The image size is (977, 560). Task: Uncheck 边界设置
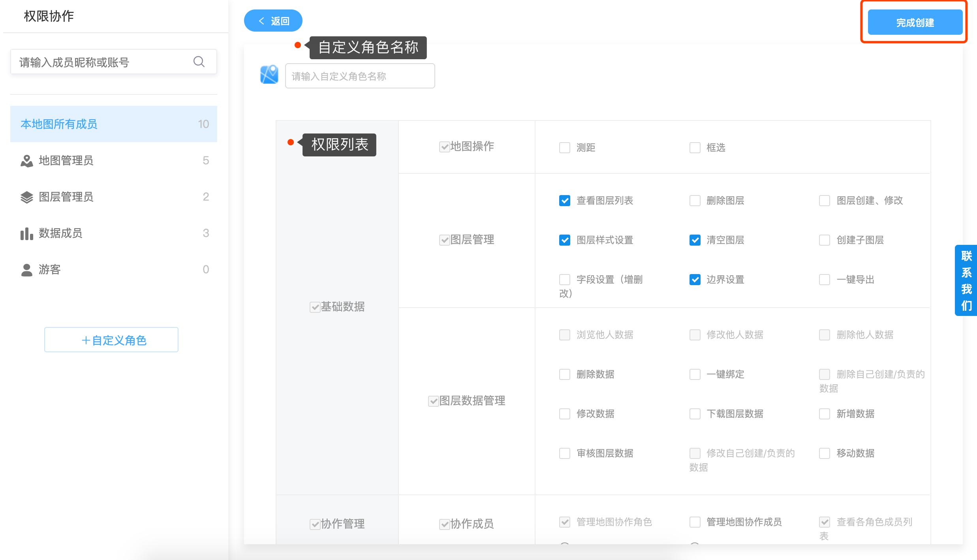[x=695, y=280]
